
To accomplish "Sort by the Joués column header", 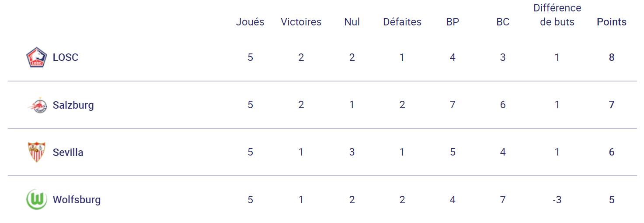I will click(250, 22).
